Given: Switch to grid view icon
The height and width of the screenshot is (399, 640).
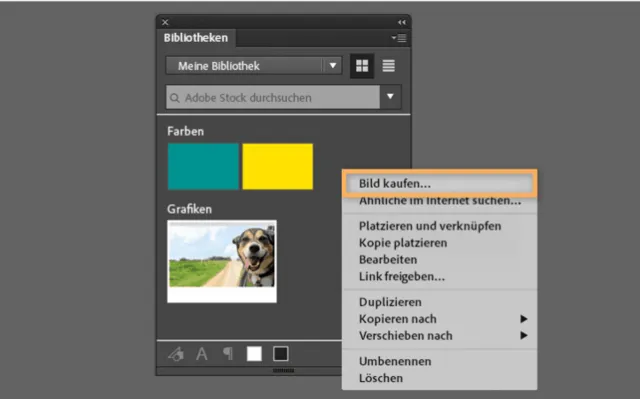Looking at the screenshot, I should coord(362,66).
